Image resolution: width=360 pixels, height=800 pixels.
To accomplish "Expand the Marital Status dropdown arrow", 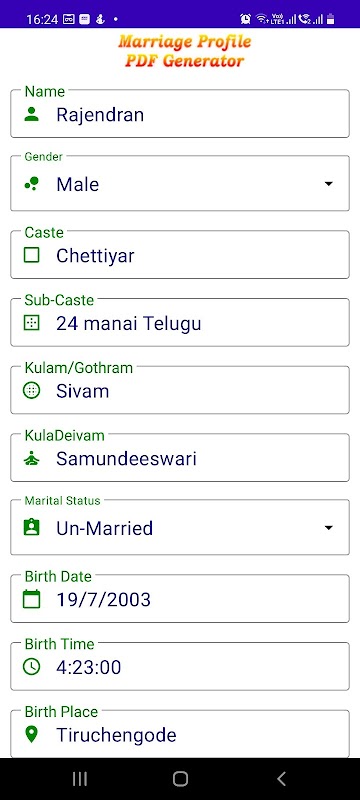I will [329, 528].
